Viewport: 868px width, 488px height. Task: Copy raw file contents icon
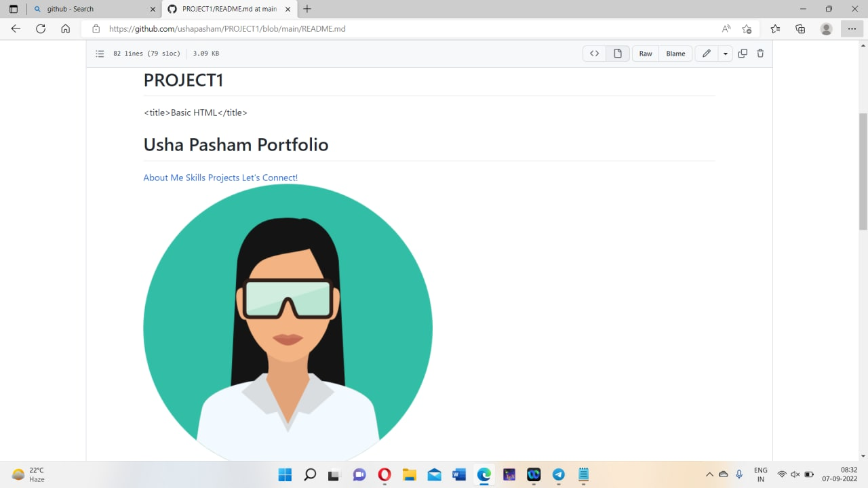743,53
